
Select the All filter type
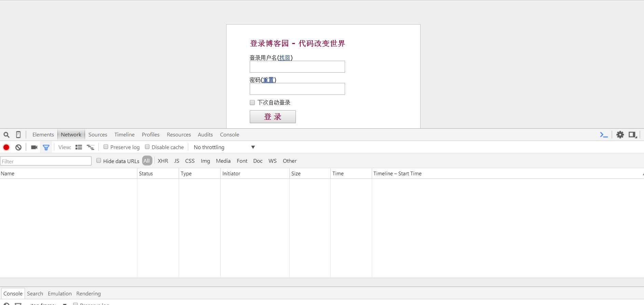pos(147,161)
